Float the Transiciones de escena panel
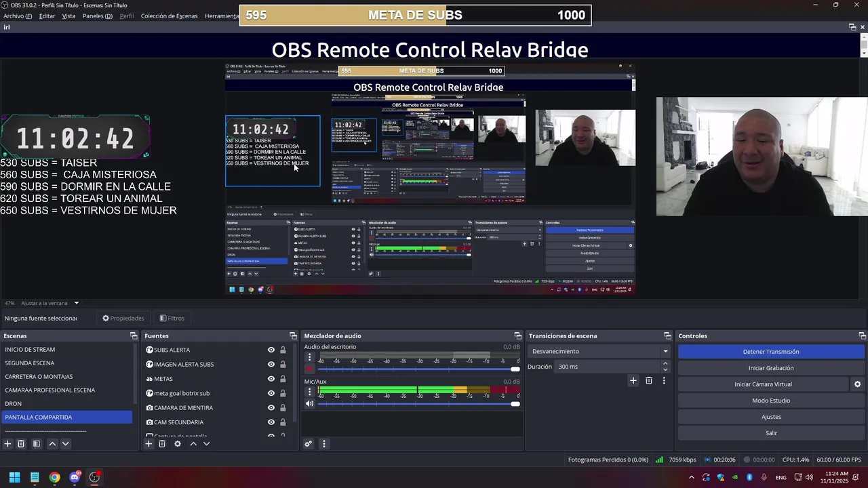The width and height of the screenshot is (868, 488). point(668,336)
